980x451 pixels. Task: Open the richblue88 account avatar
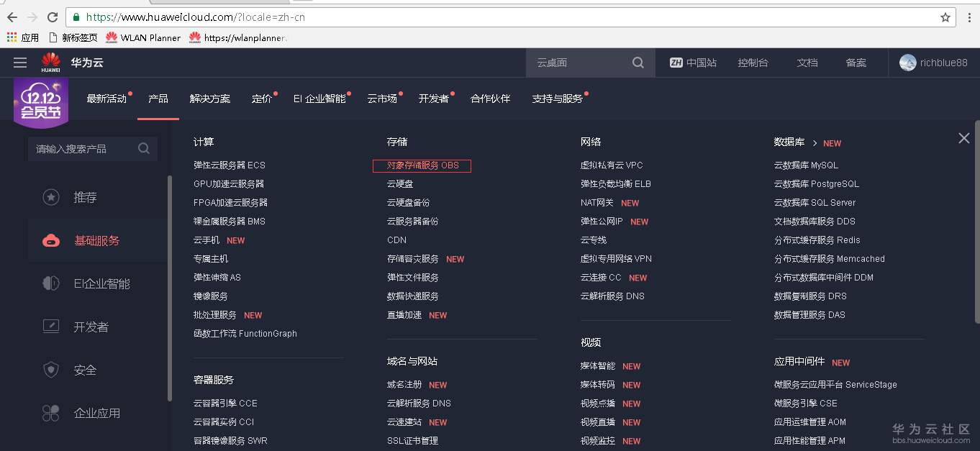[x=908, y=63]
